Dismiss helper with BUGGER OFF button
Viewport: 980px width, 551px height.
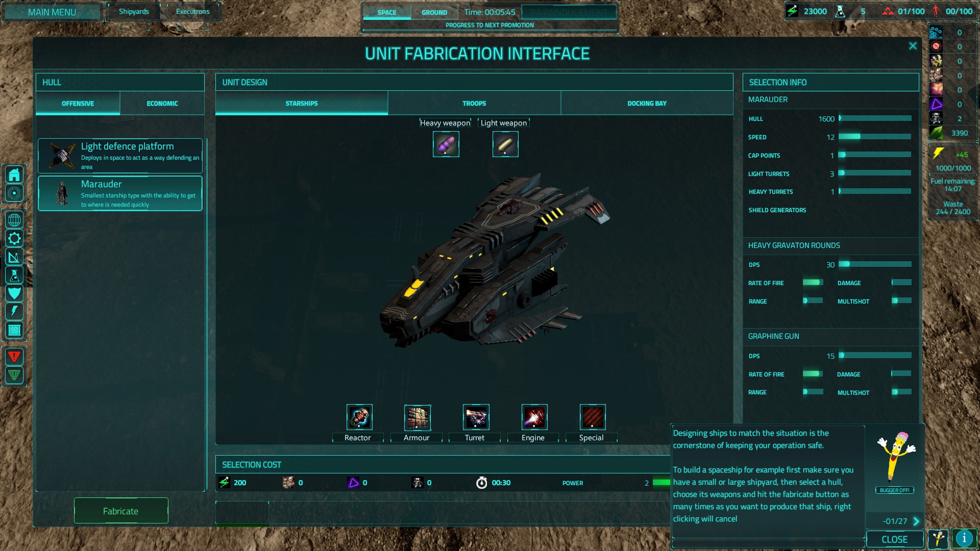pos(895,490)
